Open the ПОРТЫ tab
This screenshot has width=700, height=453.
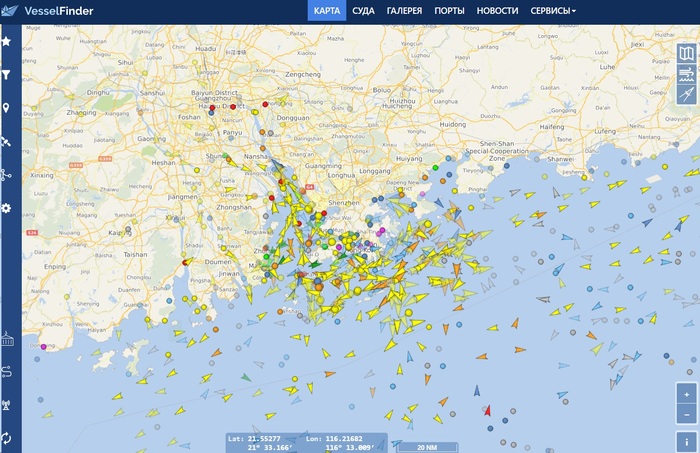450,11
